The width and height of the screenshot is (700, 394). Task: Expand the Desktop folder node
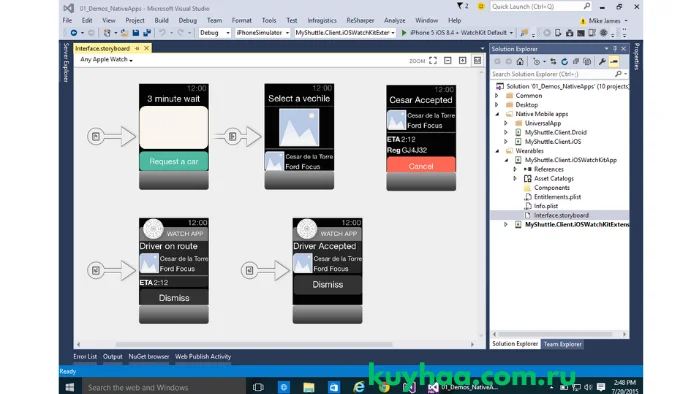[x=497, y=105]
